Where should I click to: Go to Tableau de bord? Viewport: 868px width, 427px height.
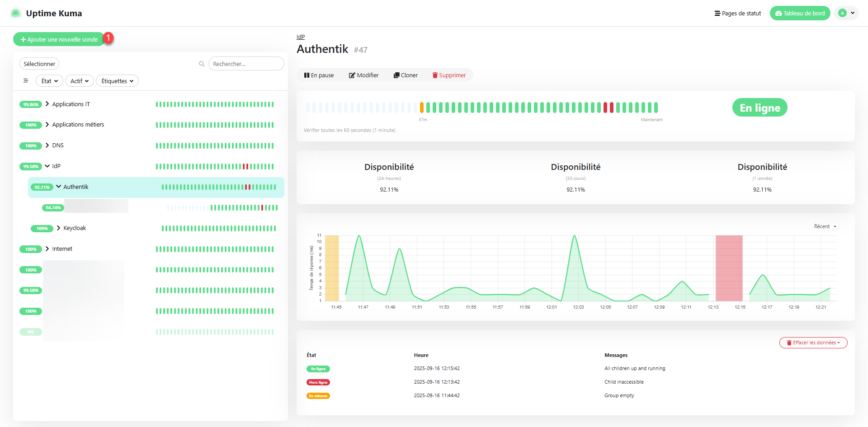click(800, 14)
